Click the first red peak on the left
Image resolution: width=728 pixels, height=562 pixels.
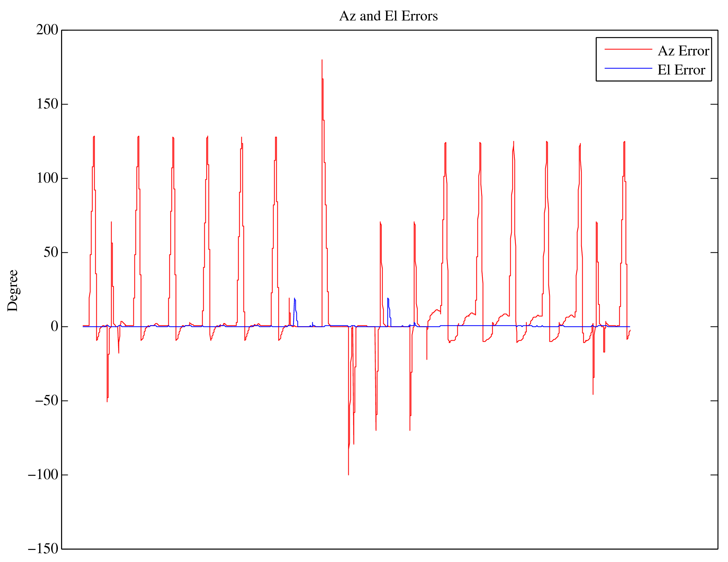[x=94, y=137]
